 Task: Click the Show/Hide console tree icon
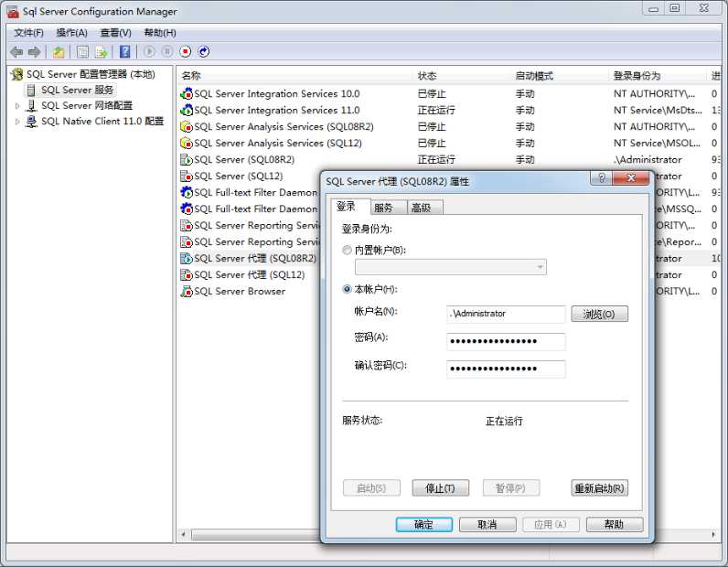click(82, 51)
